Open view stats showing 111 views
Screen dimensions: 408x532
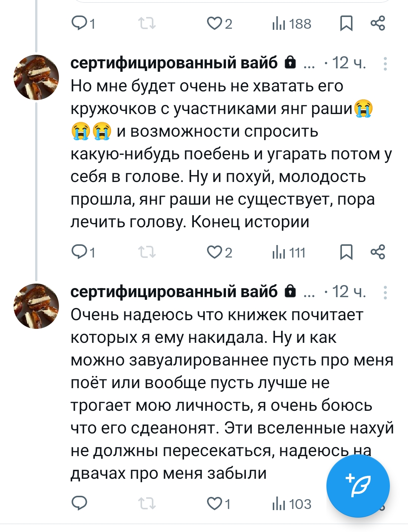coord(289,253)
